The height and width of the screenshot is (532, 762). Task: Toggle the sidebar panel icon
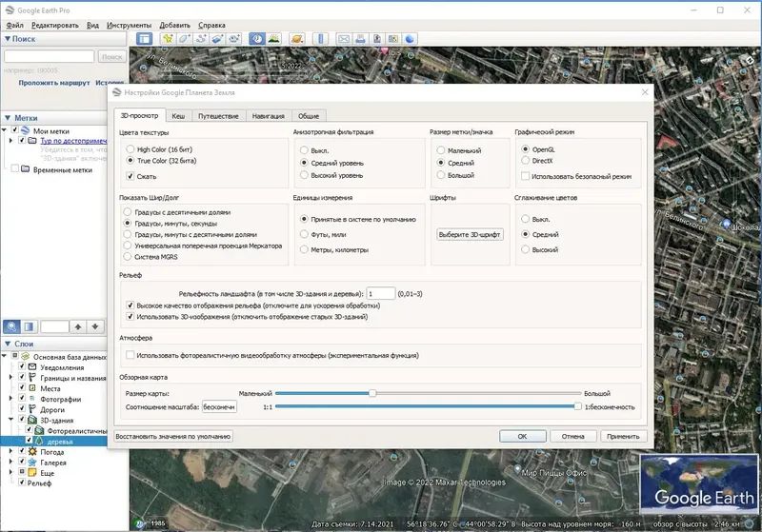144,39
